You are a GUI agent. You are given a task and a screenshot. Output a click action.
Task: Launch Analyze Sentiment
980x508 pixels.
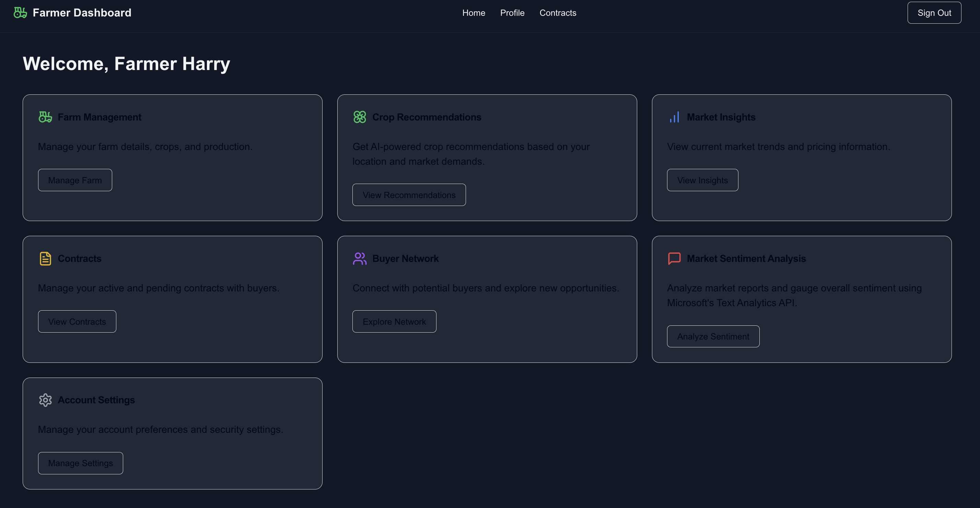click(713, 336)
